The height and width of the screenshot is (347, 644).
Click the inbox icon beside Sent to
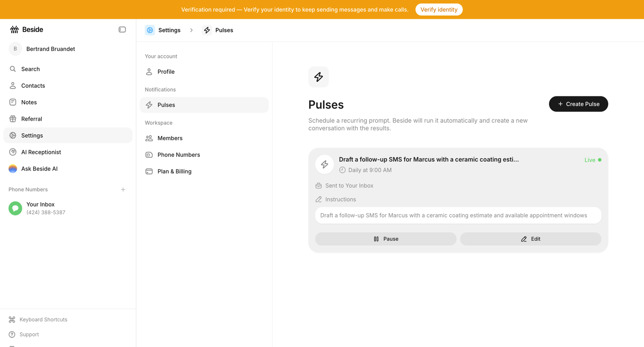(319, 186)
